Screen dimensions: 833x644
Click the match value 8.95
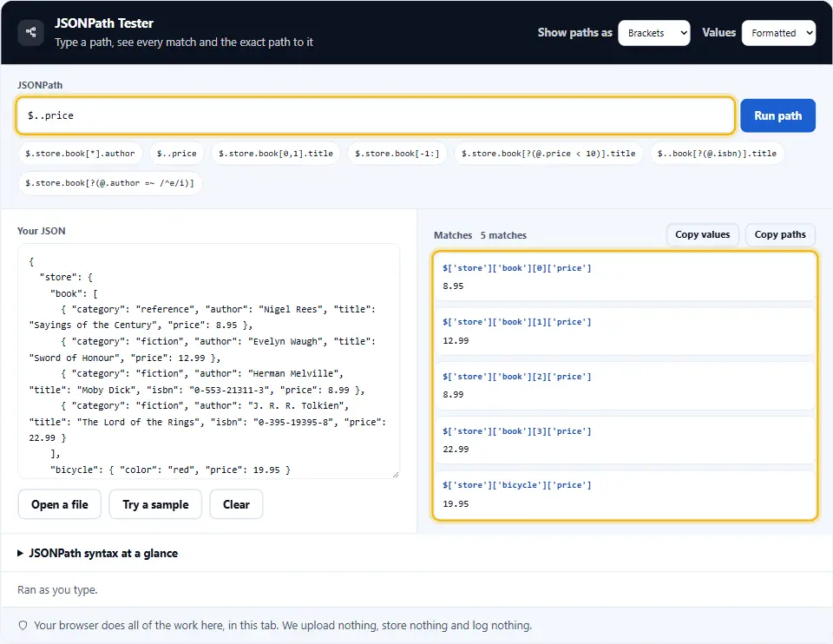453,286
